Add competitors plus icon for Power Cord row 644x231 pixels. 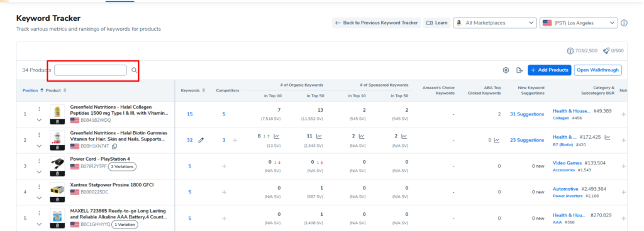tap(224, 166)
